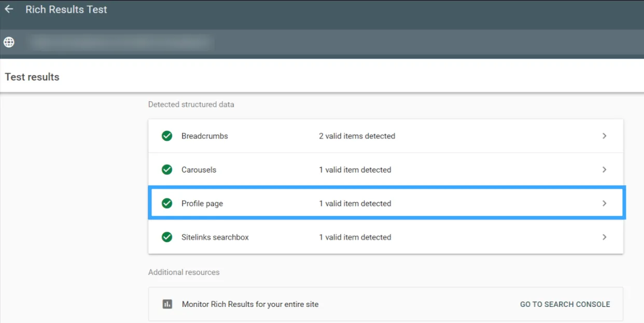Select the Profile page label
644x323 pixels.
[202, 203]
